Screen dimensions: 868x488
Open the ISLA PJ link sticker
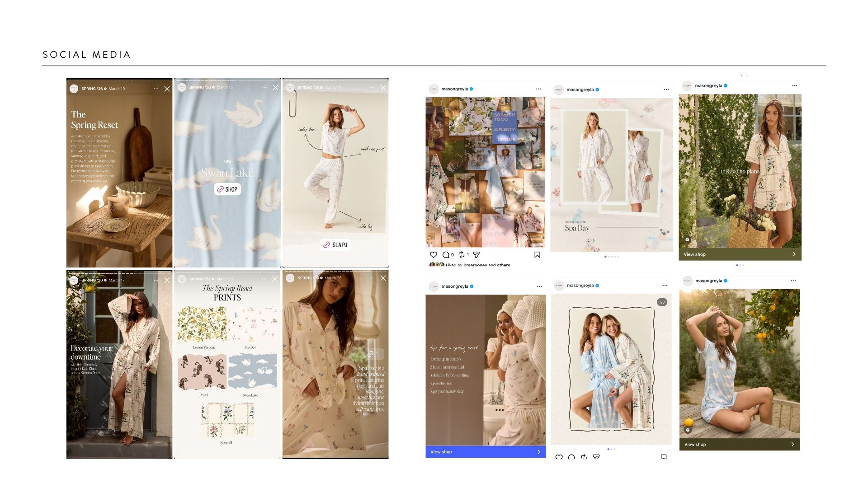click(x=335, y=245)
